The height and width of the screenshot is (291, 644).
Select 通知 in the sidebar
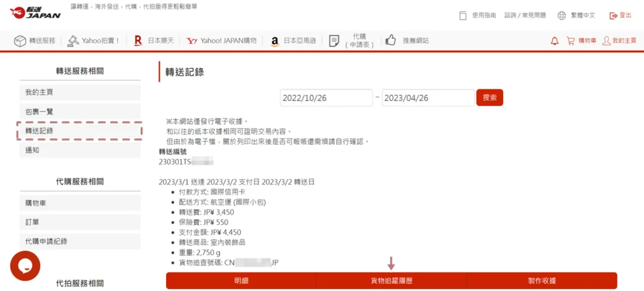coord(80,151)
